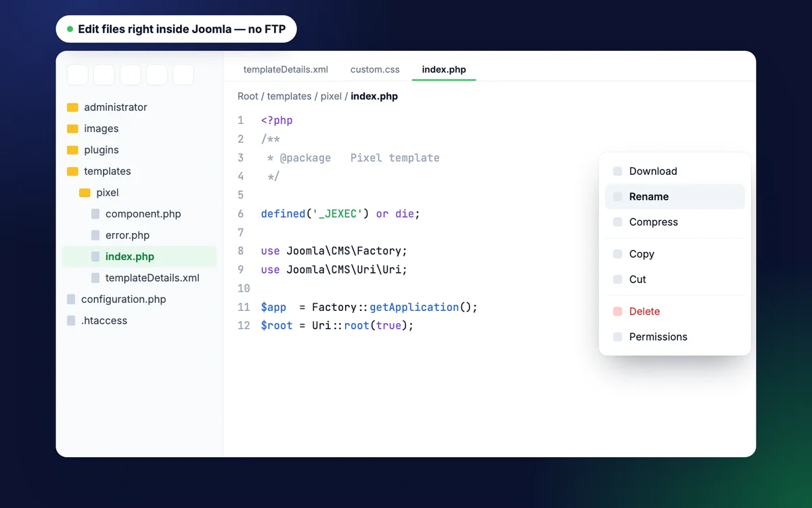Click the templateDetails.xml file icon in tree
Image resolution: width=812 pixels, height=508 pixels.
coord(95,278)
